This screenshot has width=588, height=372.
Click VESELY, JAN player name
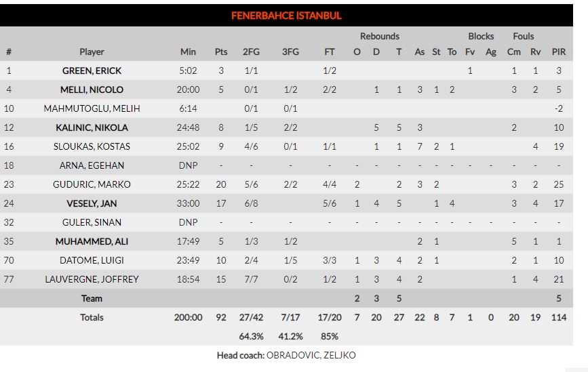tap(92, 203)
